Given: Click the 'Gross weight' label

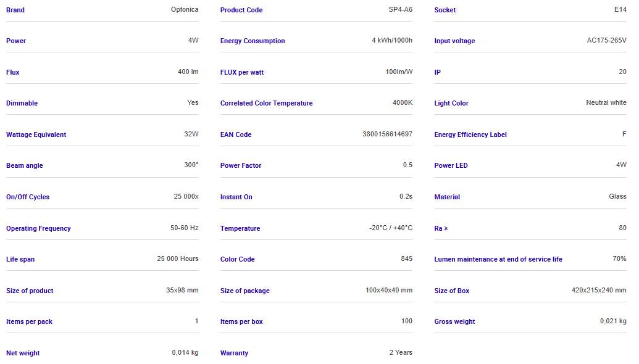Looking at the screenshot, I should tap(454, 322).
